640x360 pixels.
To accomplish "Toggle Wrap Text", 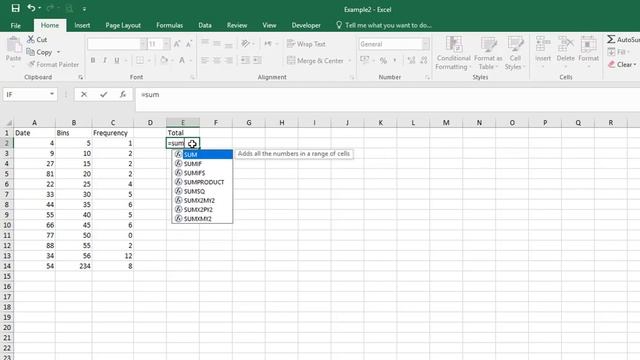I will 306,44.
